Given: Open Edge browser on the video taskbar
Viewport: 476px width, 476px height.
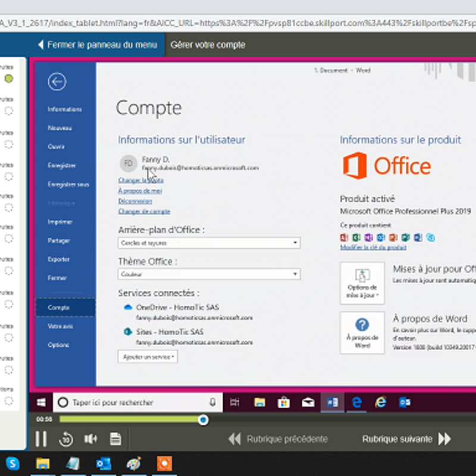Looking at the screenshot, I should point(356,403).
